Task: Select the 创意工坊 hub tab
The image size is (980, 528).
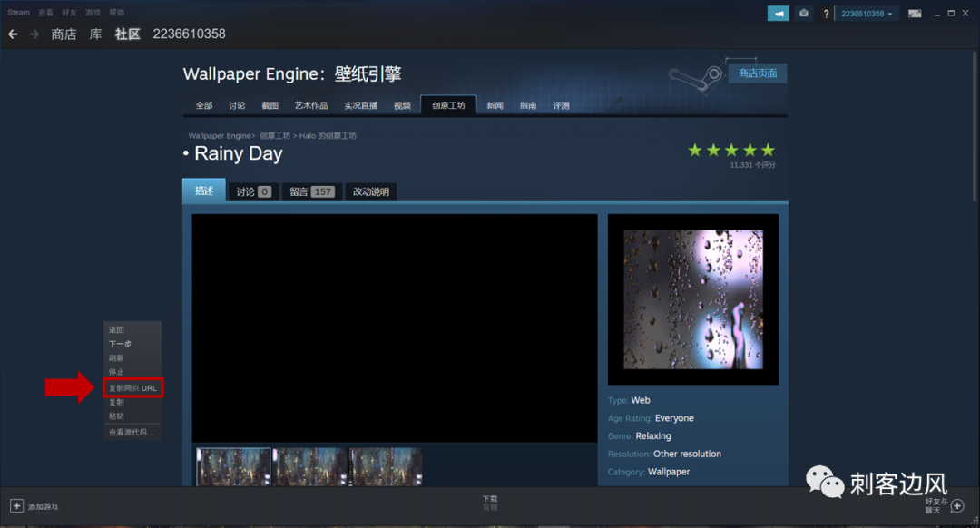Action: pos(449,105)
